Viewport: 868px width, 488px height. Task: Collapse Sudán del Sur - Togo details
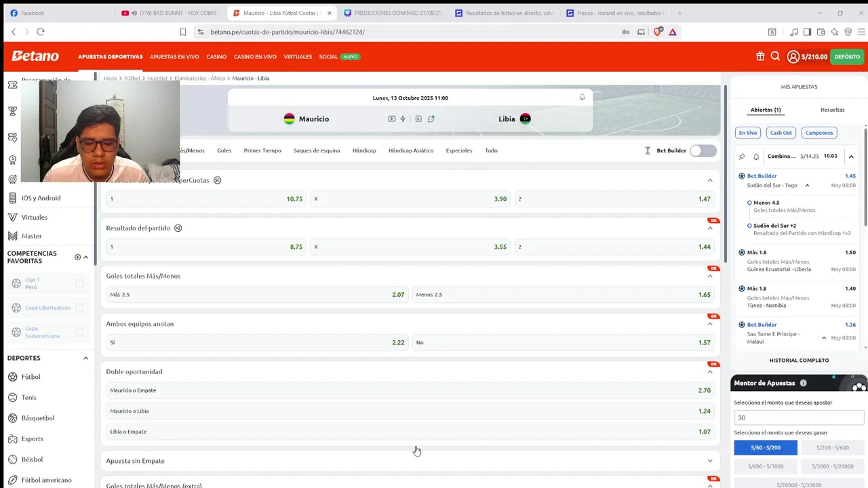[807, 185]
